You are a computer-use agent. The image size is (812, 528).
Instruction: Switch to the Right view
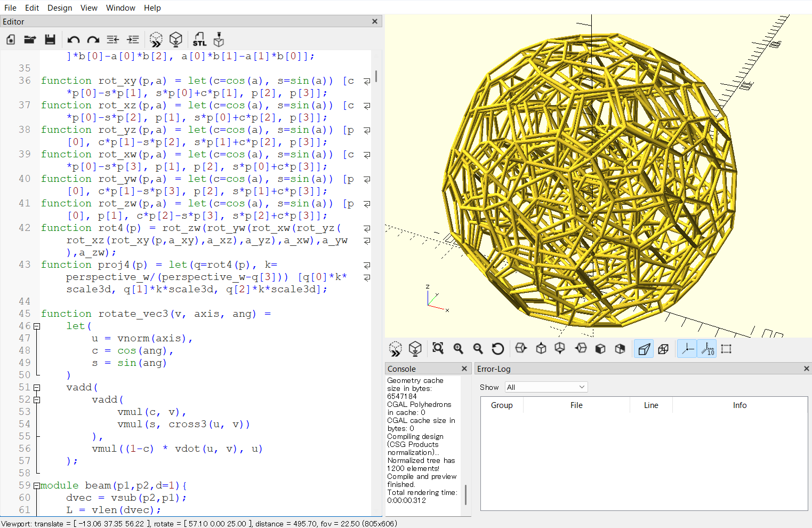point(521,349)
